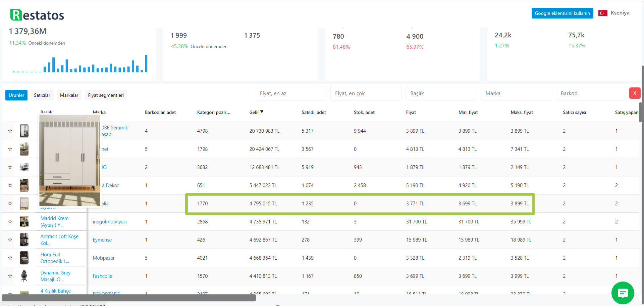Open the Eymense brand link
Screen dimensions: 644x306
coord(102,240)
